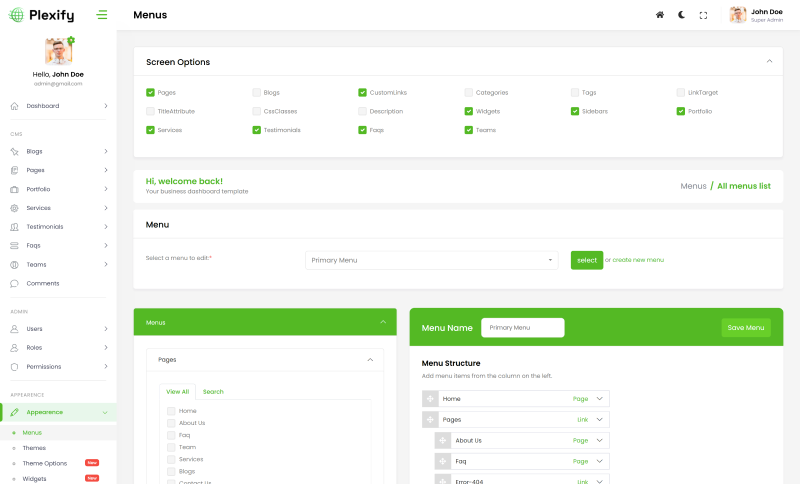Click the Menu Name input field

coord(522,327)
